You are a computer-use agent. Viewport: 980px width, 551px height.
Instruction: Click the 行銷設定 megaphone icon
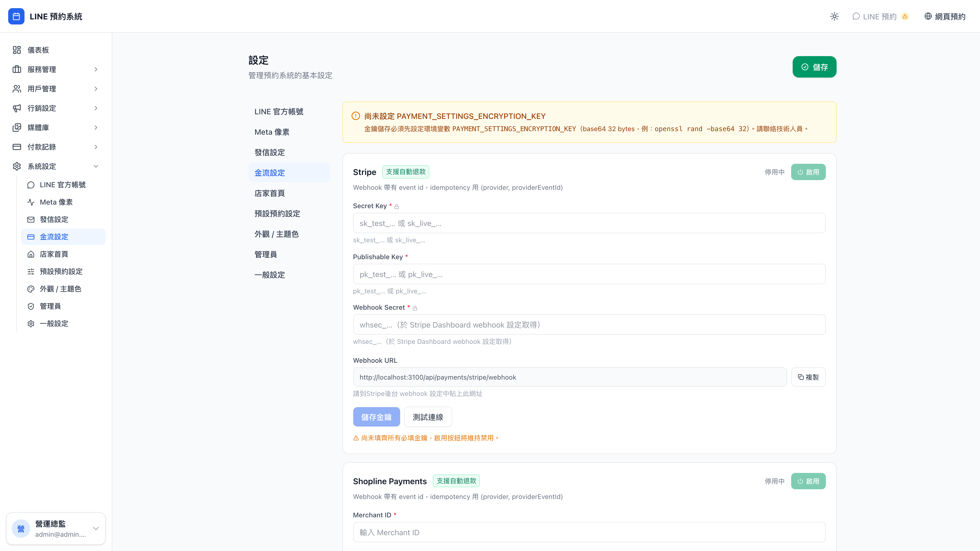(x=17, y=108)
